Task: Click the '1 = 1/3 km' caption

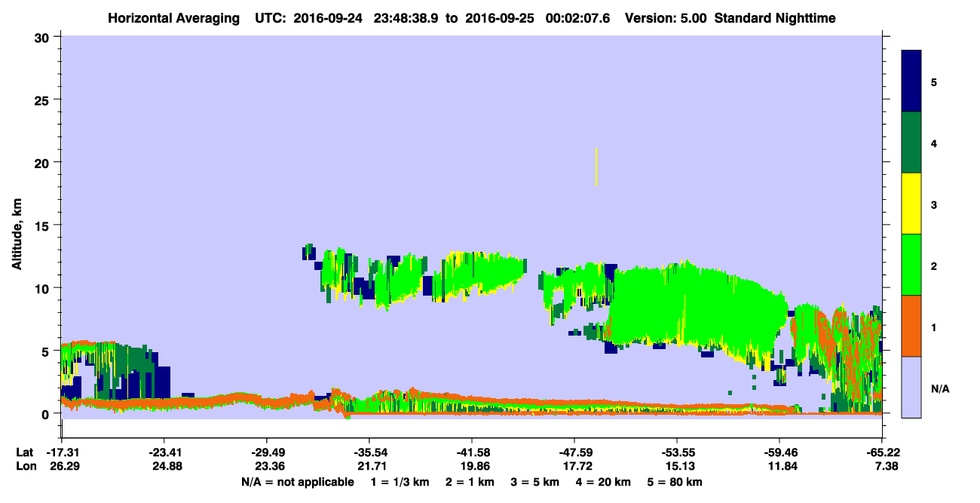Action: tap(400, 482)
